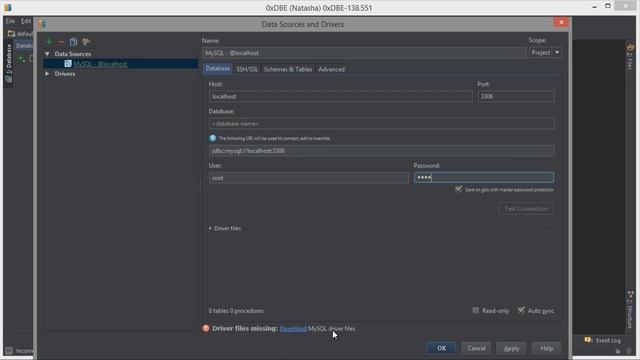Click the Help button

coord(547,348)
